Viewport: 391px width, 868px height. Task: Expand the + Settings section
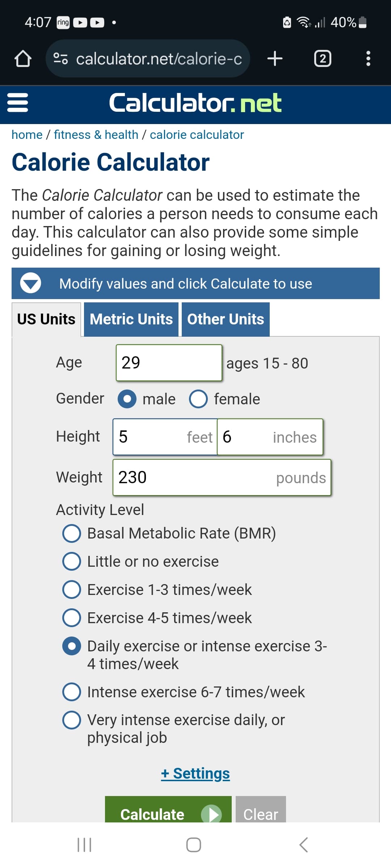195,773
